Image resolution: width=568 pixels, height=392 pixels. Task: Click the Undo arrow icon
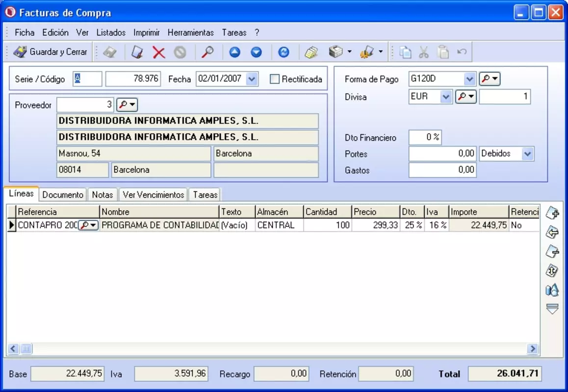pyautogui.click(x=462, y=52)
